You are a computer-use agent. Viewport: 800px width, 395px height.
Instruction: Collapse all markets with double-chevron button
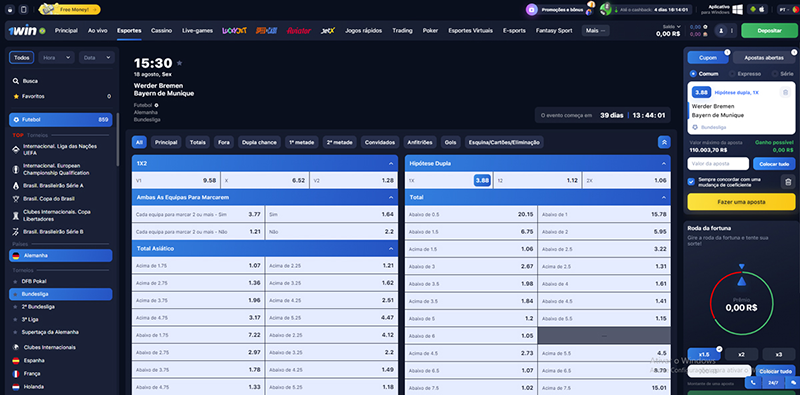click(x=664, y=142)
